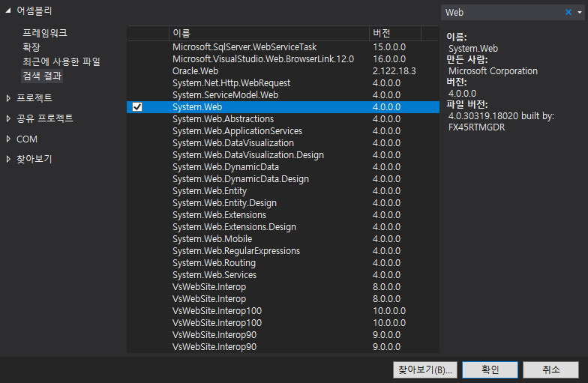
Task: Select System.Web.Services row
Action: click(283, 275)
